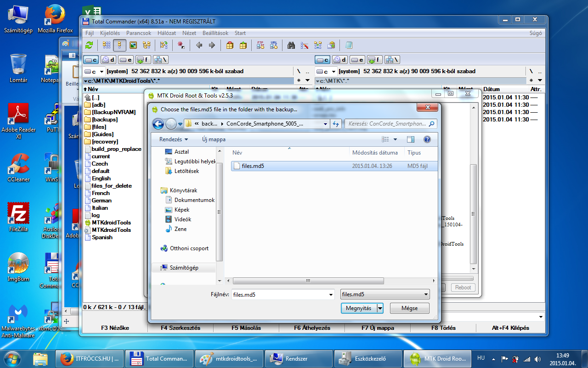This screenshot has height=368, width=588.
Task: Expand the view options dropdown arrow
Action: click(x=395, y=139)
